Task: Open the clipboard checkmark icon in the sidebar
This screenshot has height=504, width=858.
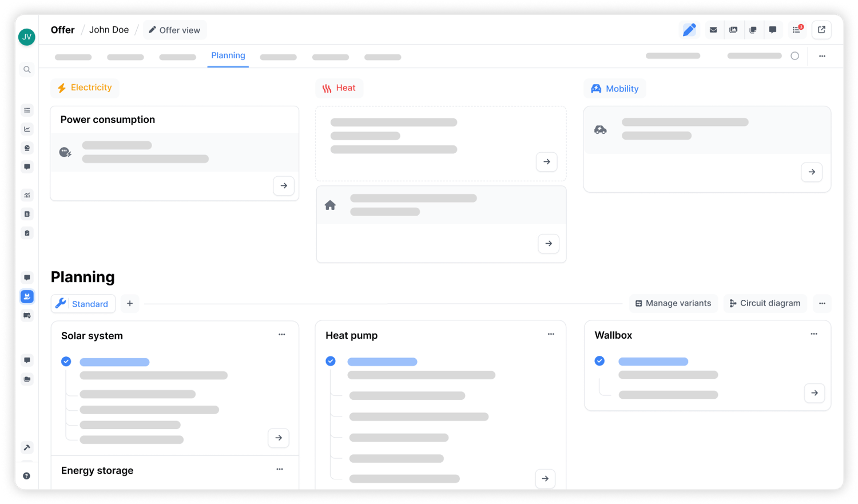Action: pyautogui.click(x=27, y=233)
